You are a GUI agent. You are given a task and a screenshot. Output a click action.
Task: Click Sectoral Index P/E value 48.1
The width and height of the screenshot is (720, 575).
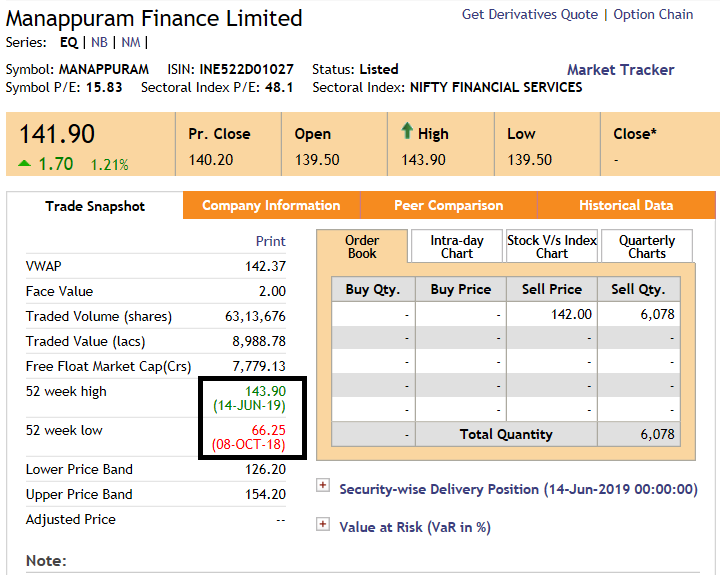tap(279, 87)
